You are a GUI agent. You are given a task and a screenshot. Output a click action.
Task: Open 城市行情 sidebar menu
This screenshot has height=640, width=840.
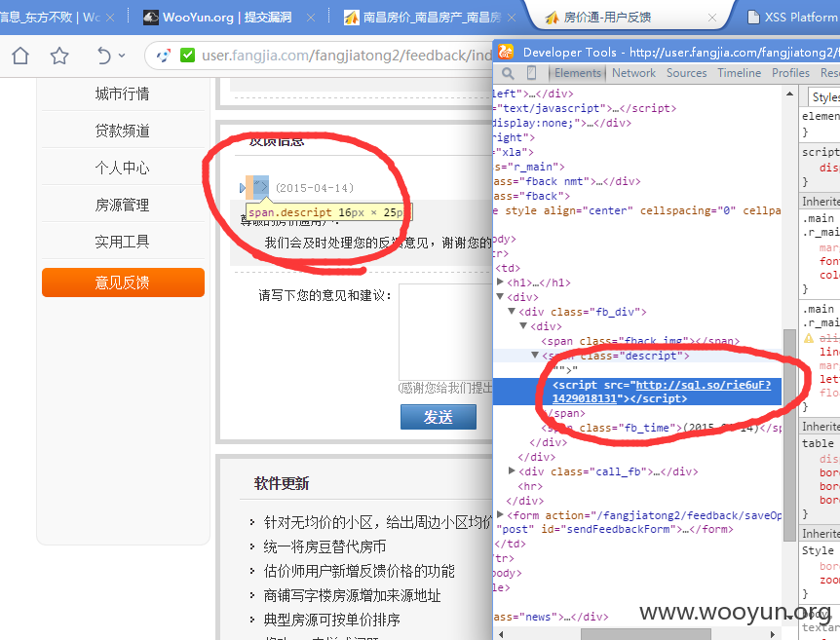[x=123, y=94]
